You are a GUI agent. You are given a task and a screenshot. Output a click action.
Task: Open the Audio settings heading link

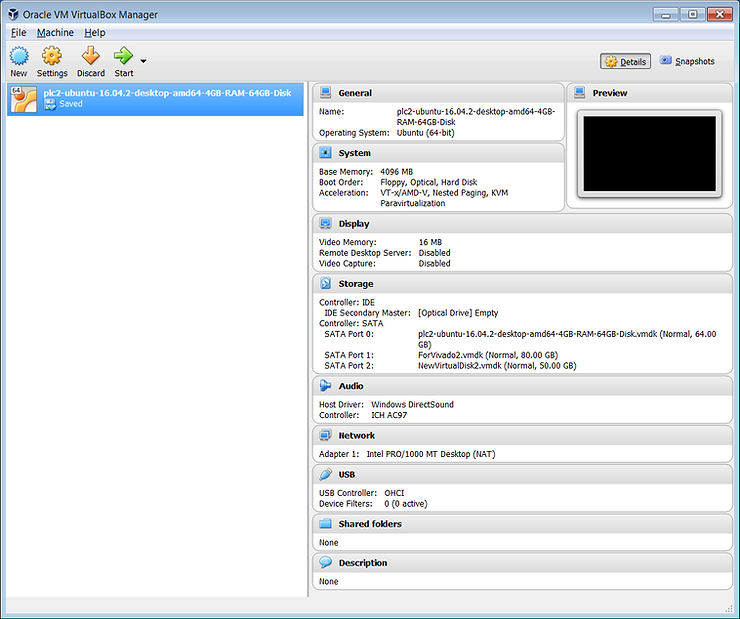pyautogui.click(x=351, y=386)
